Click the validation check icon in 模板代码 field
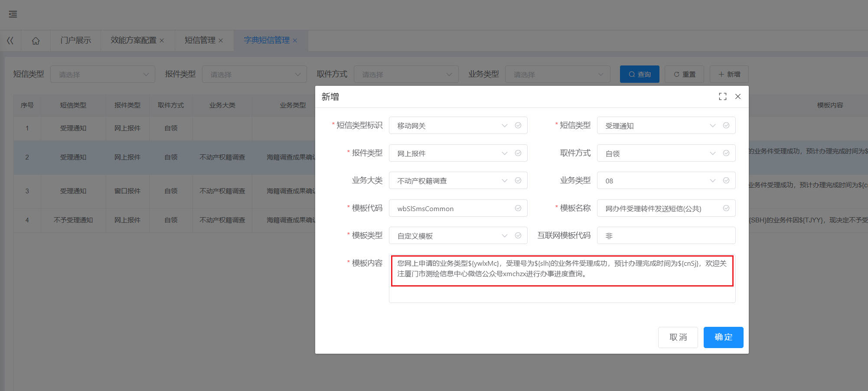 [x=518, y=208]
